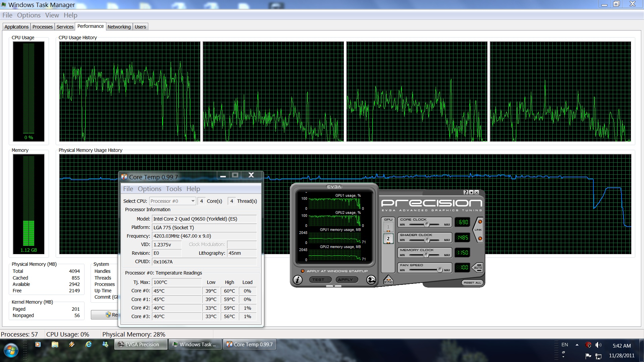644x362 pixels.
Task: Click the RESET ALL button
Action: point(472,283)
